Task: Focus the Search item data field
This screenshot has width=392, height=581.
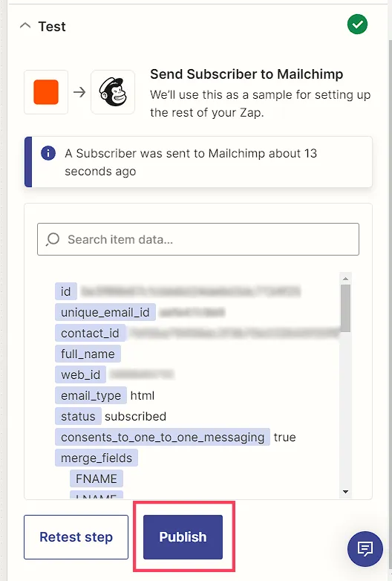Action: [x=198, y=239]
